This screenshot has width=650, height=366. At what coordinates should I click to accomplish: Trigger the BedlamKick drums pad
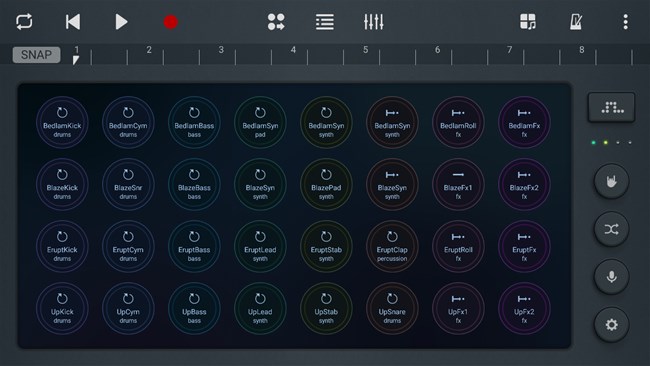(x=62, y=122)
